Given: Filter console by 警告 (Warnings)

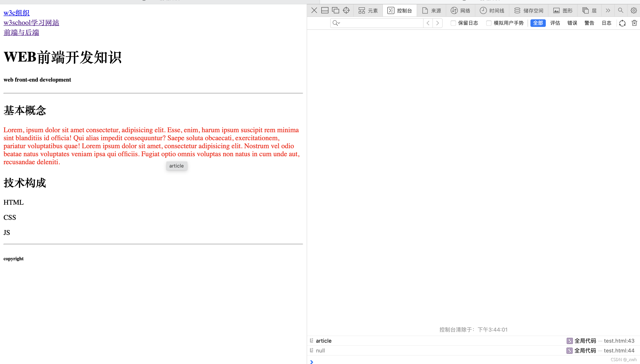Looking at the screenshot, I should pos(589,23).
